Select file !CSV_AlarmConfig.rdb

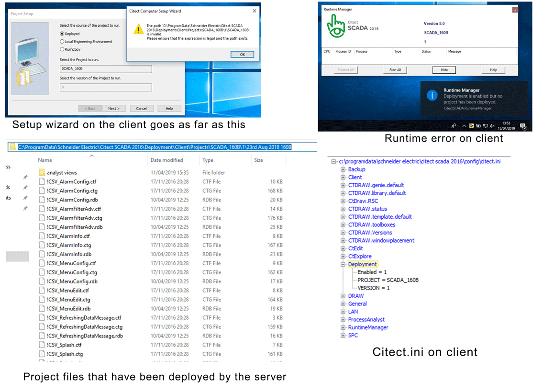72,200
